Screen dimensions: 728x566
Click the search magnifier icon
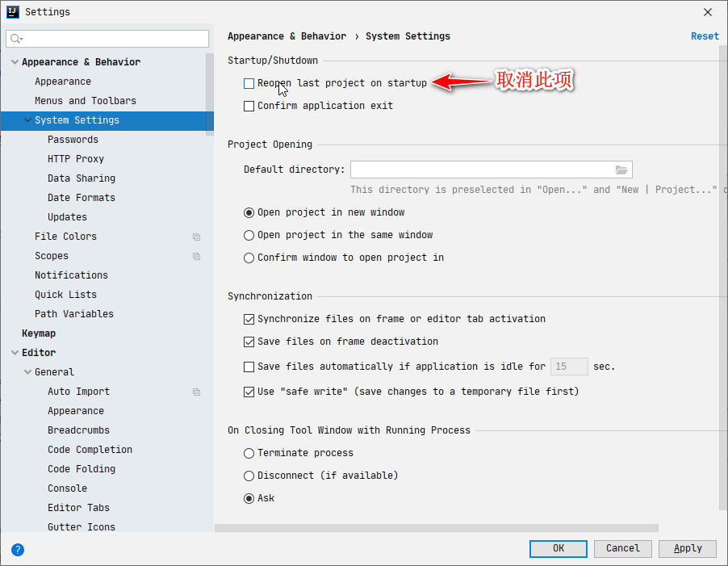(16, 39)
